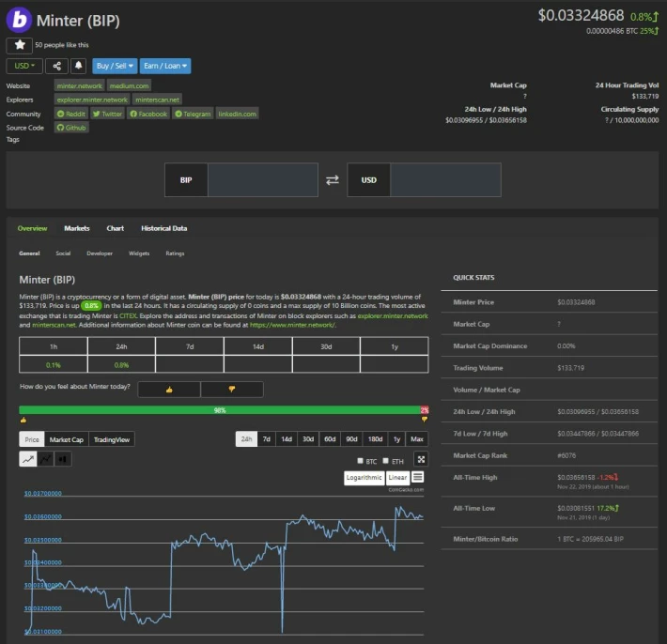Switch to candlestick chart view
The height and width of the screenshot is (644, 667).
pyautogui.click(x=63, y=459)
